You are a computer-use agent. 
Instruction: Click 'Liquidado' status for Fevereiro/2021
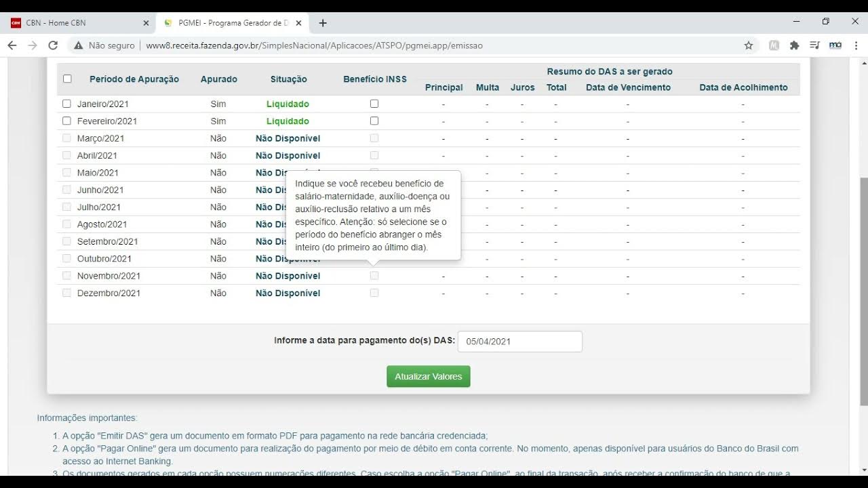pyautogui.click(x=288, y=121)
